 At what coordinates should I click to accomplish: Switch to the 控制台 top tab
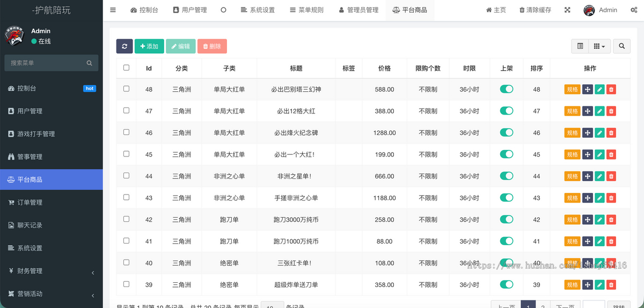click(144, 10)
